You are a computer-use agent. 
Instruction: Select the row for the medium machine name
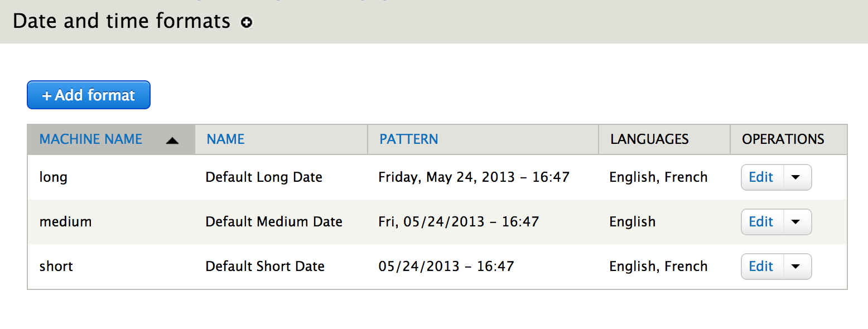click(65, 221)
